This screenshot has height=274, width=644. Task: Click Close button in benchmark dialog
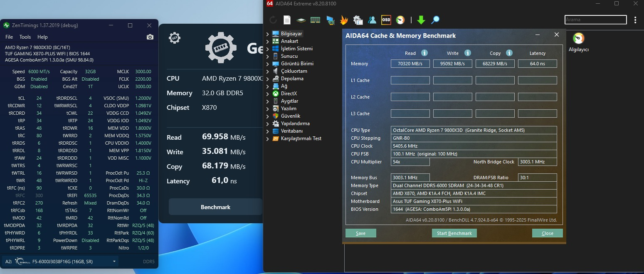(548, 233)
